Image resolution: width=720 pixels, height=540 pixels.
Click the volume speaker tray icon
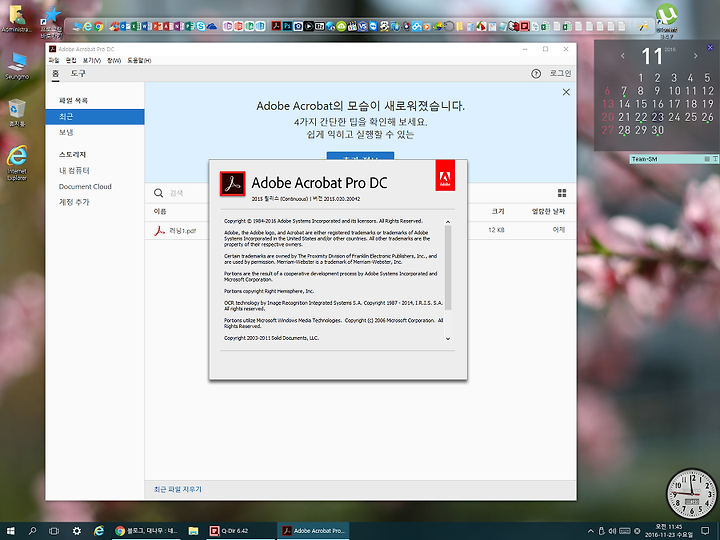(x=613, y=531)
